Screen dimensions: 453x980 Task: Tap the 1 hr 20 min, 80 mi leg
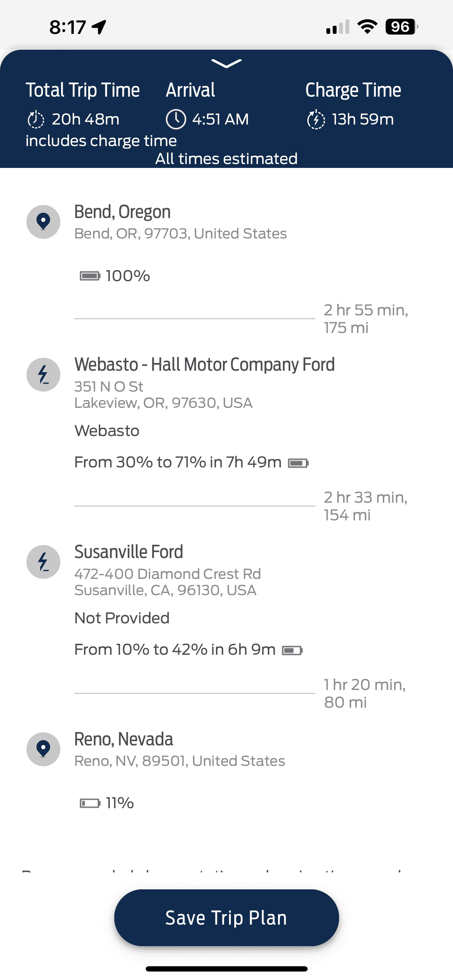coord(364,693)
